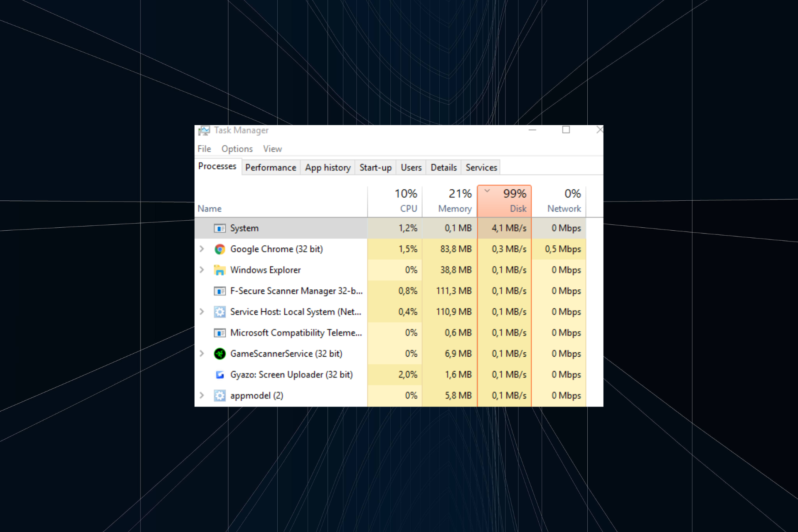Click the F-Secure Scanner Manager icon
The image size is (798, 532).
point(219,291)
